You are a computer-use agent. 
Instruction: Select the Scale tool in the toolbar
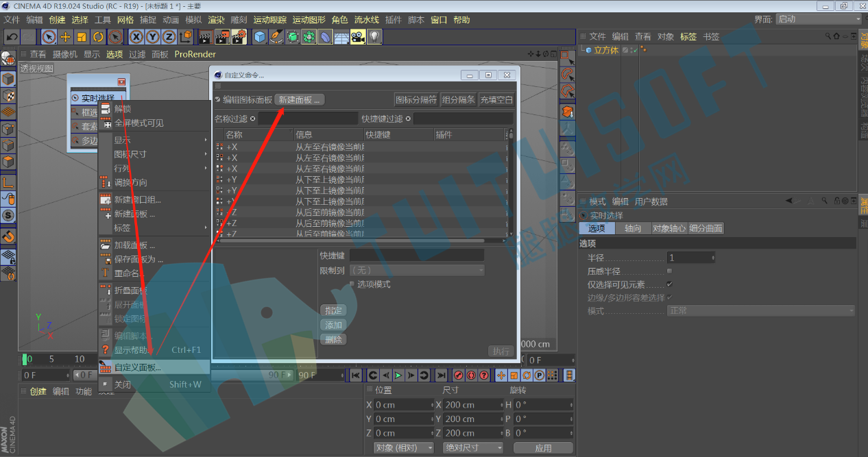(x=82, y=37)
